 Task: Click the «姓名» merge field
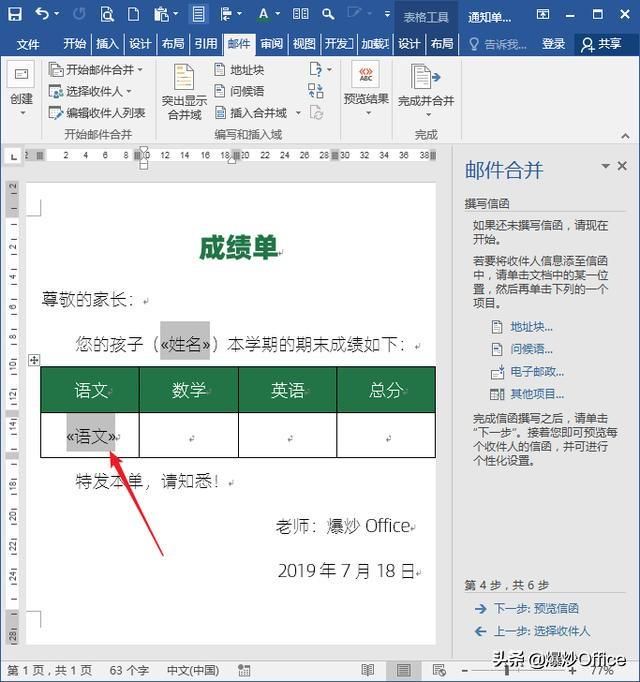pyautogui.click(x=185, y=344)
